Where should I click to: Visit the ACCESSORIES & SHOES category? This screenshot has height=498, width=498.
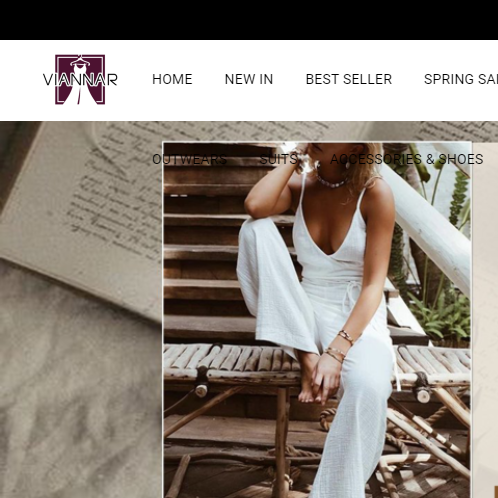pos(407,159)
